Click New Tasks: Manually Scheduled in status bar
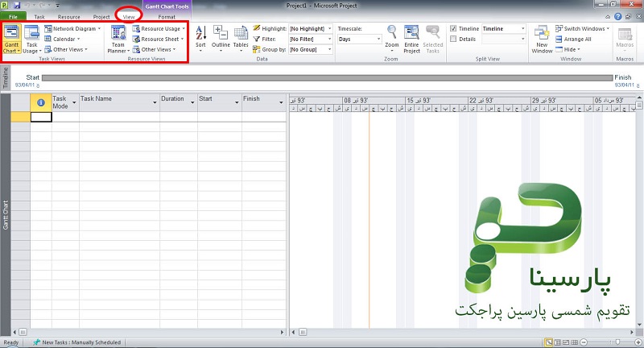 click(x=77, y=342)
